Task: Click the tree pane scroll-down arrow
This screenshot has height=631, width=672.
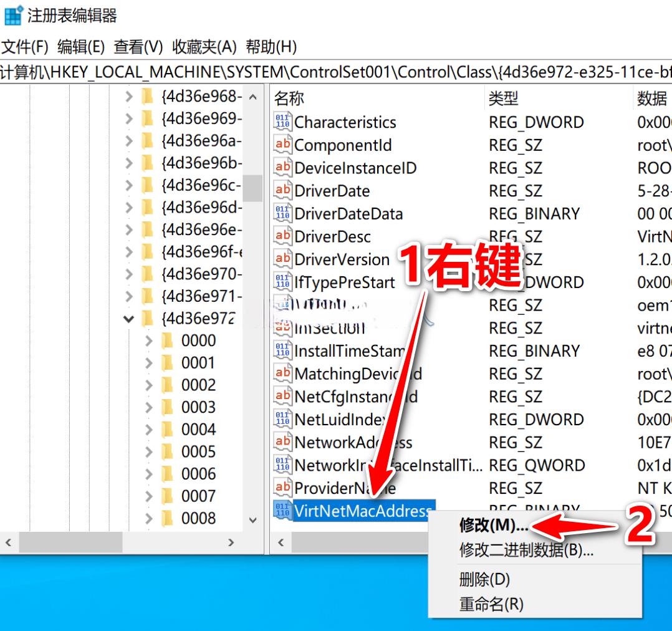Action: coord(253,520)
